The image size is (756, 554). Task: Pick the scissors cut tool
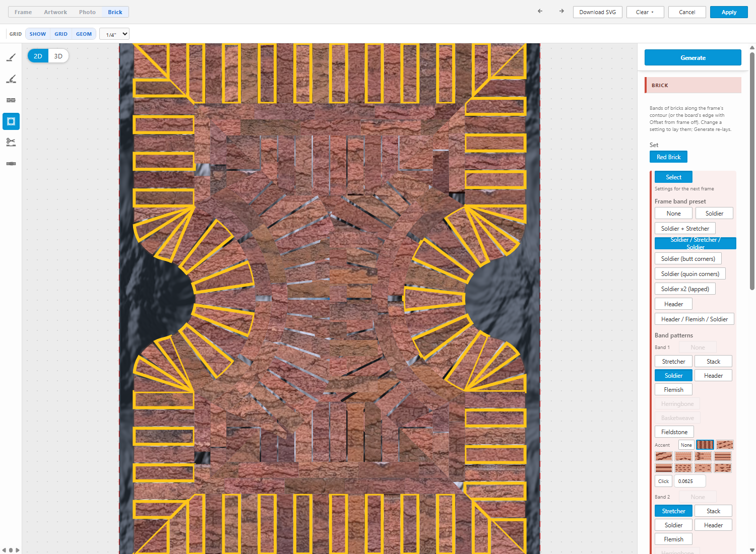point(11,143)
